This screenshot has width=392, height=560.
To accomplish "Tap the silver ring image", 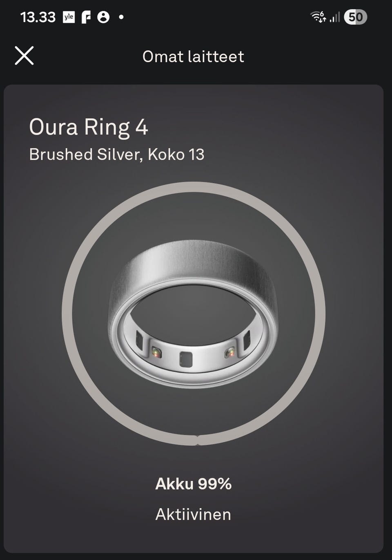I will point(193,314).
